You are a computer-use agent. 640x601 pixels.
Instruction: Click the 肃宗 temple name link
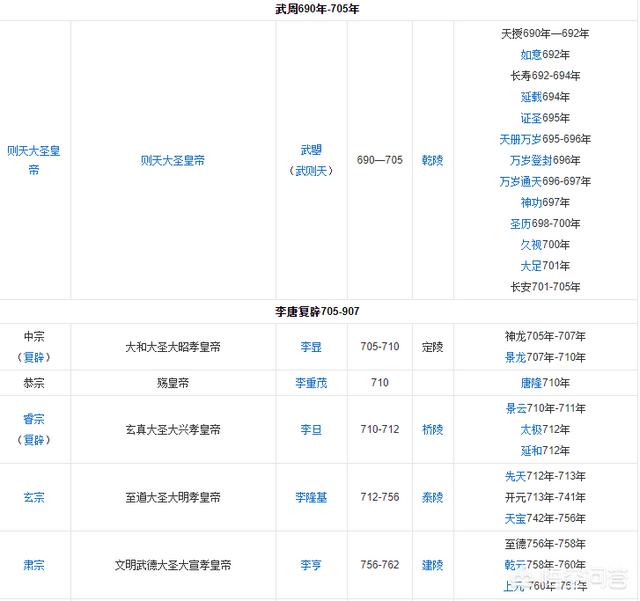pyautogui.click(x=34, y=565)
